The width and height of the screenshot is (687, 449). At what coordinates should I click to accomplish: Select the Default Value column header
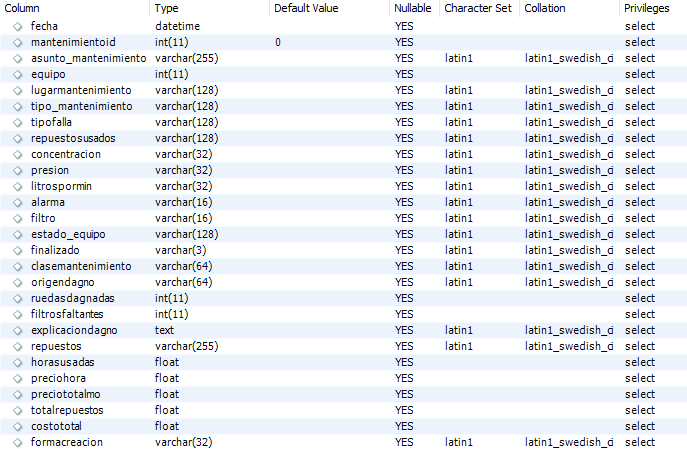coord(306,8)
